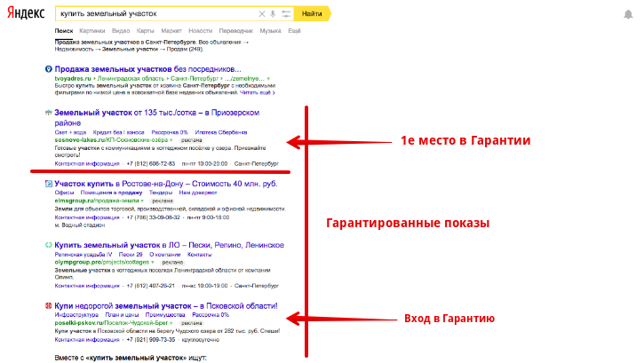The image size is (644, 363).
Task: Click tvoyadres.ru green URL
Action: (x=73, y=78)
